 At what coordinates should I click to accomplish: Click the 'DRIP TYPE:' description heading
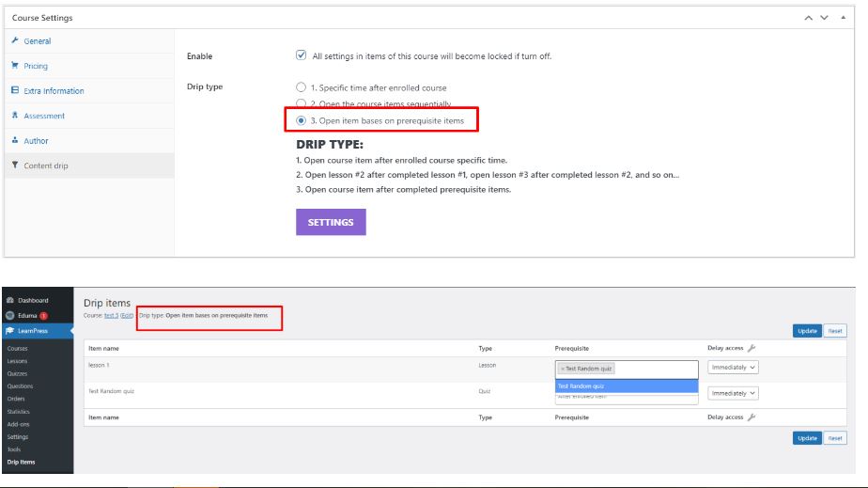point(330,145)
